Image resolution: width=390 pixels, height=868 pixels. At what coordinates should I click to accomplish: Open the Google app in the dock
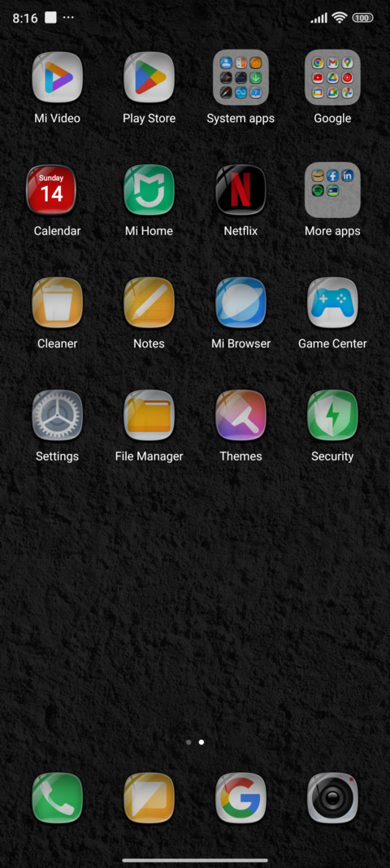pyautogui.click(x=240, y=798)
